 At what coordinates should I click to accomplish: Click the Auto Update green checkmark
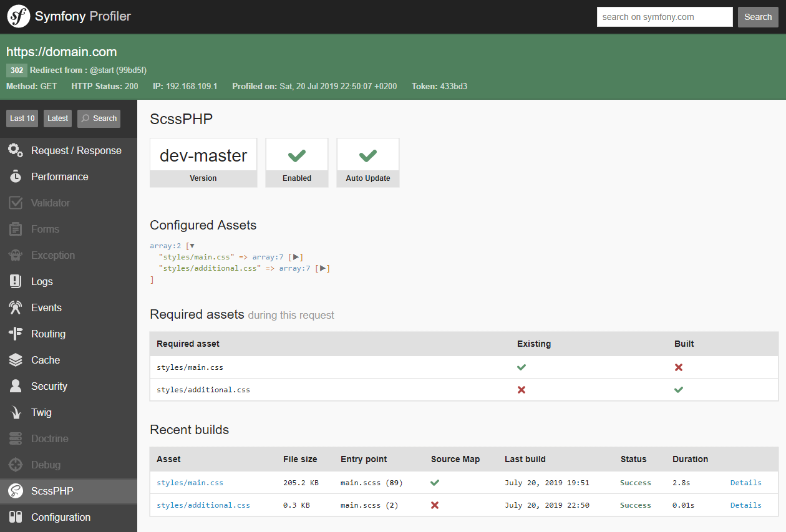(368, 155)
